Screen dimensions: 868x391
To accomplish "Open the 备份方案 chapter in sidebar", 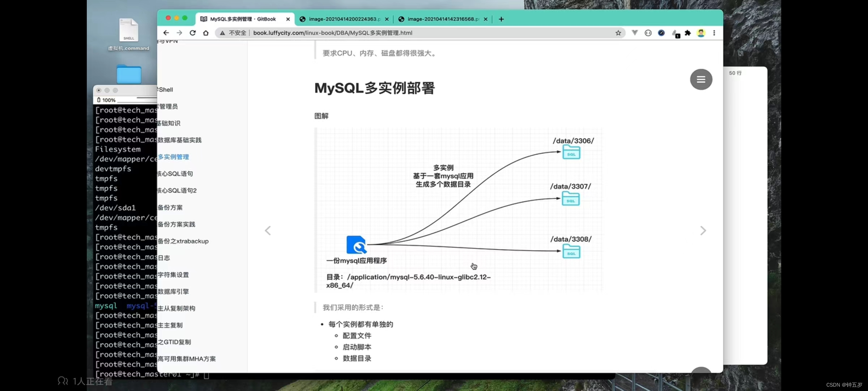I will [x=170, y=207].
